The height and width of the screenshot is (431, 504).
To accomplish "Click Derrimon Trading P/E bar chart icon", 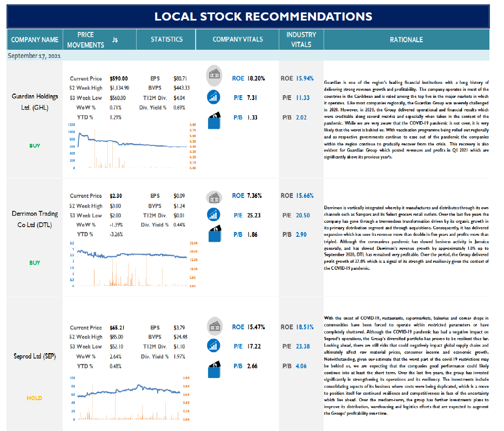I will click(x=213, y=215).
